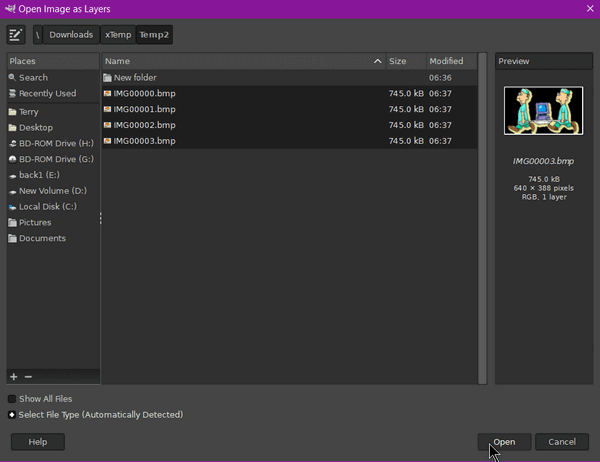Screen dimensions: 600x462
Task: Click the Terry label in Places
Action: [x=29, y=112]
